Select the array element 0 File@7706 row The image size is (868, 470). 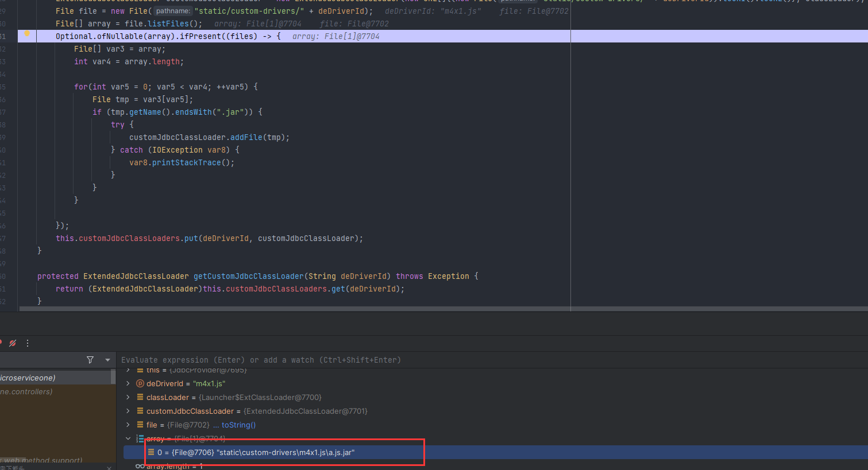[495, 452]
